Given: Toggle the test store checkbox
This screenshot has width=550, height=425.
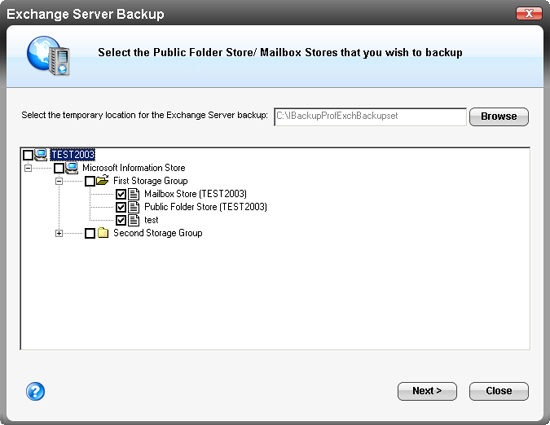Looking at the screenshot, I should (x=121, y=220).
